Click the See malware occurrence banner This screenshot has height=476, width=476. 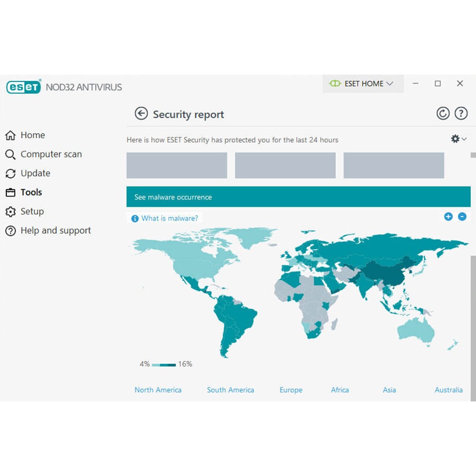(298, 197)
